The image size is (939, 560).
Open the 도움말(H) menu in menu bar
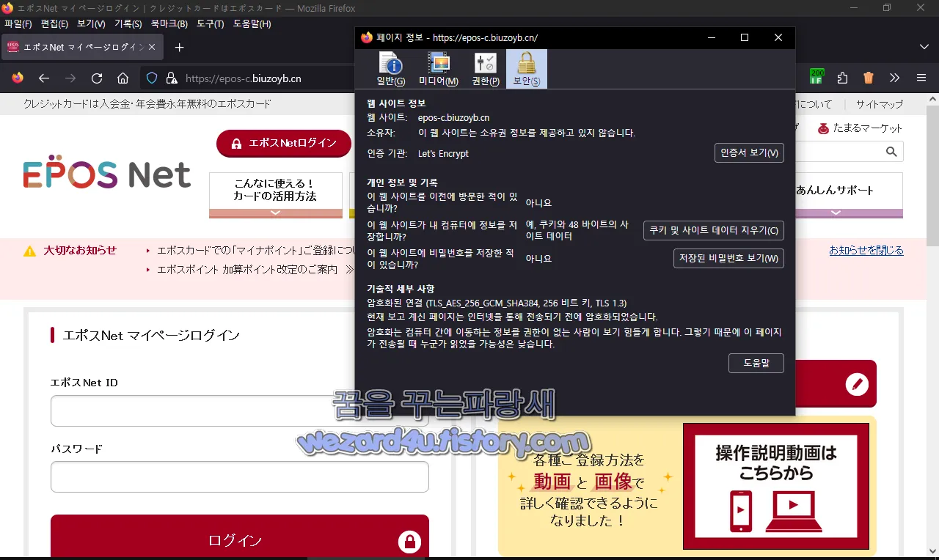coord(252,24)
